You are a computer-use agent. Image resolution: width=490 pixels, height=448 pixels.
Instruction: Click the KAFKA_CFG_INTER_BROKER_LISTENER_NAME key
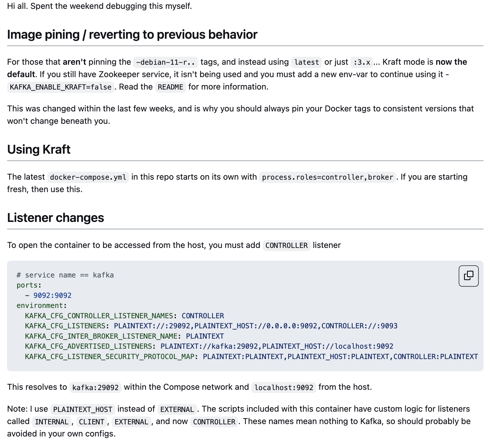tap(101, 336)
